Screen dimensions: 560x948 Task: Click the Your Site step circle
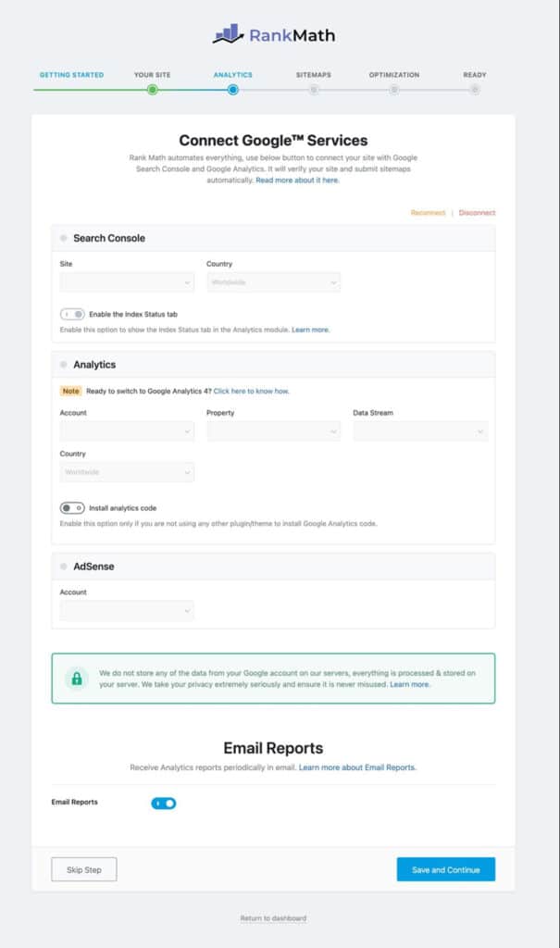click(x=152, y=90)
